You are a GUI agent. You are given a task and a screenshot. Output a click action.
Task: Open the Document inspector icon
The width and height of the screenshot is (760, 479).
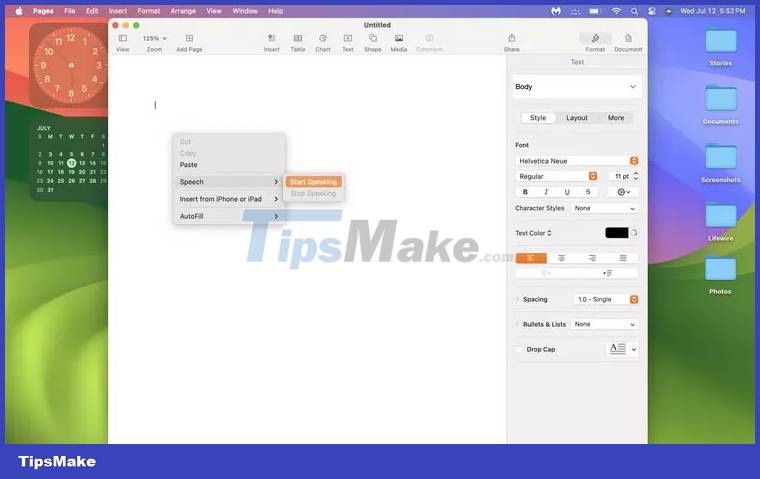point(628,38)
